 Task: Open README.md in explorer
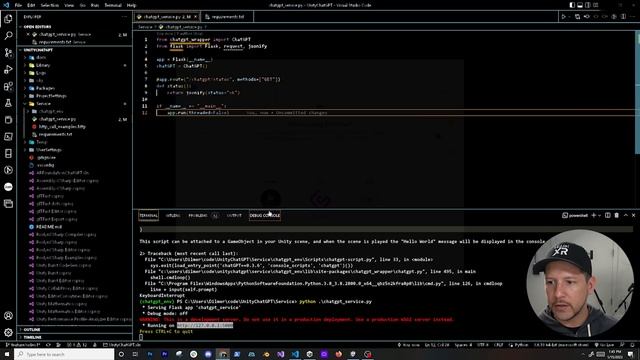click(49, 227)
